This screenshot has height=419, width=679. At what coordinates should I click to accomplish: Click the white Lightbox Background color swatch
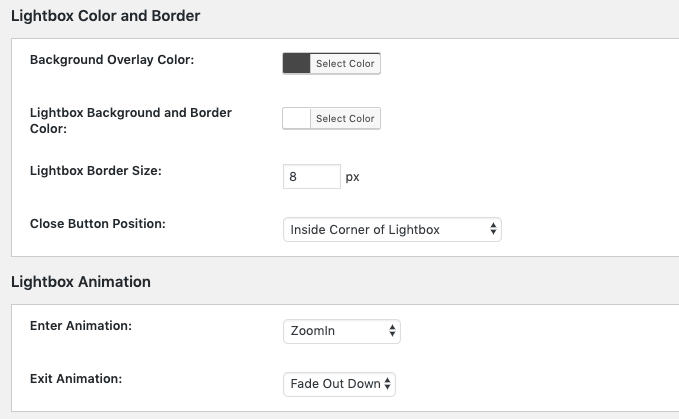(297, 119)
